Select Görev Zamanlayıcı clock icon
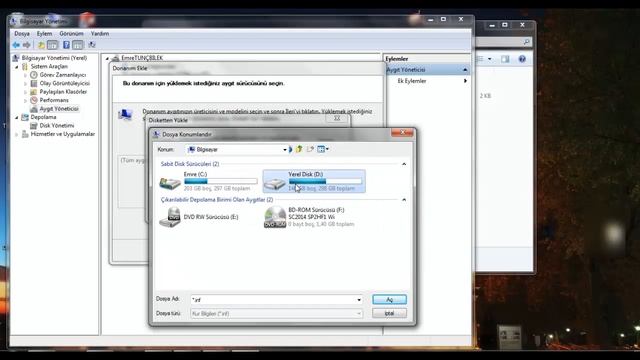This screenshot has height=360, width=640. [x=34, y=75]
